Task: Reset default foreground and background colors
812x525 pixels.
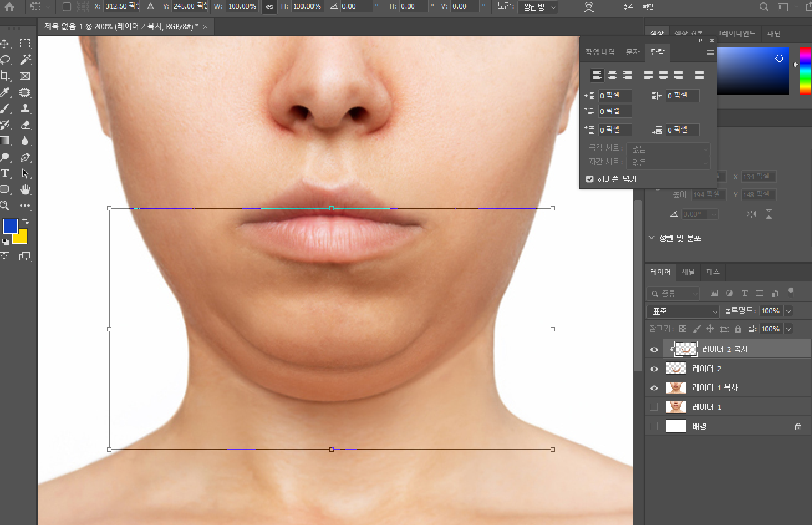Action: pos(5,241)
